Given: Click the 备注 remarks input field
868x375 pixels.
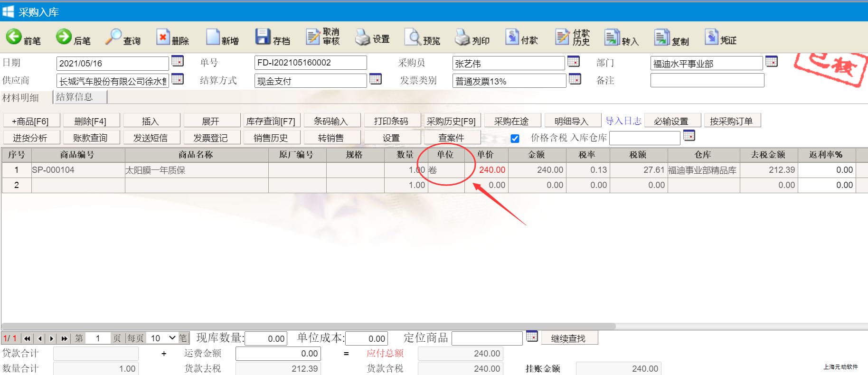Looking at the screenshot, I should click(x=707, y=81).
